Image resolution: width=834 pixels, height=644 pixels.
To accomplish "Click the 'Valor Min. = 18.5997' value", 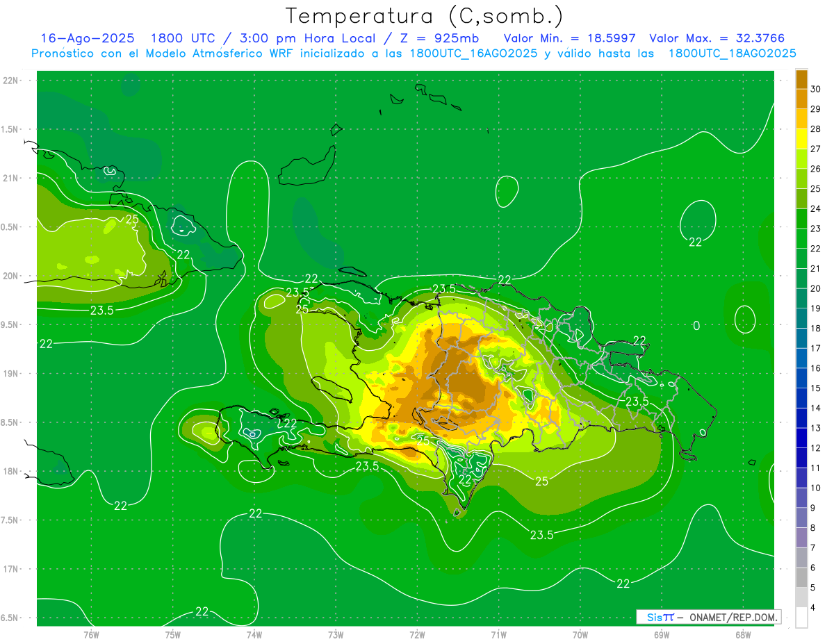I will pyautogui.click(x=570, y=38).
